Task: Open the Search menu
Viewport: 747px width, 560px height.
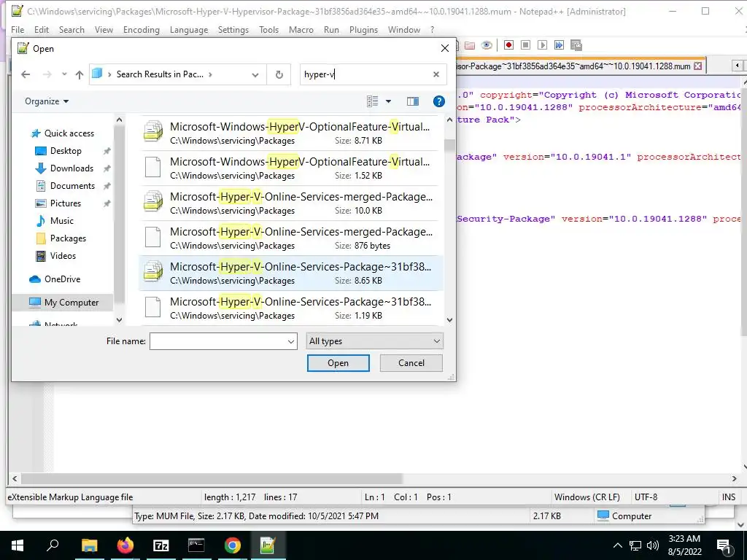Action: click(x=71, y=29)
